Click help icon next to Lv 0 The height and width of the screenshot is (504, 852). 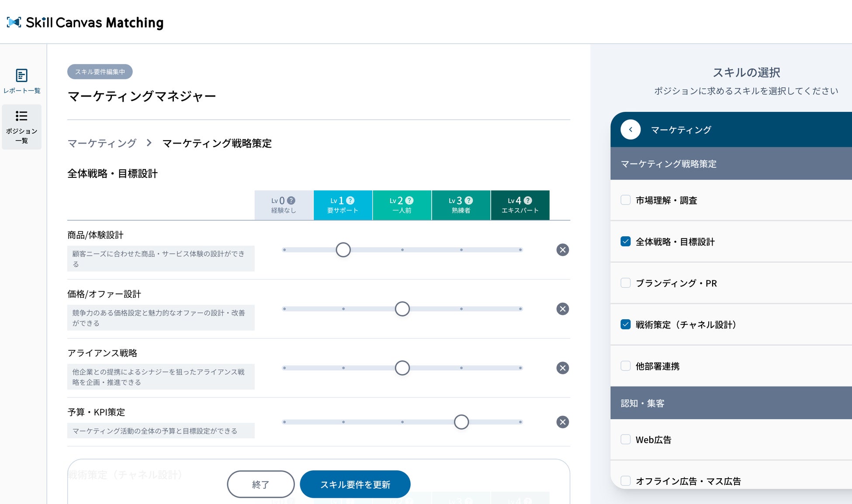pyautogui.click(x=291, y=200)
